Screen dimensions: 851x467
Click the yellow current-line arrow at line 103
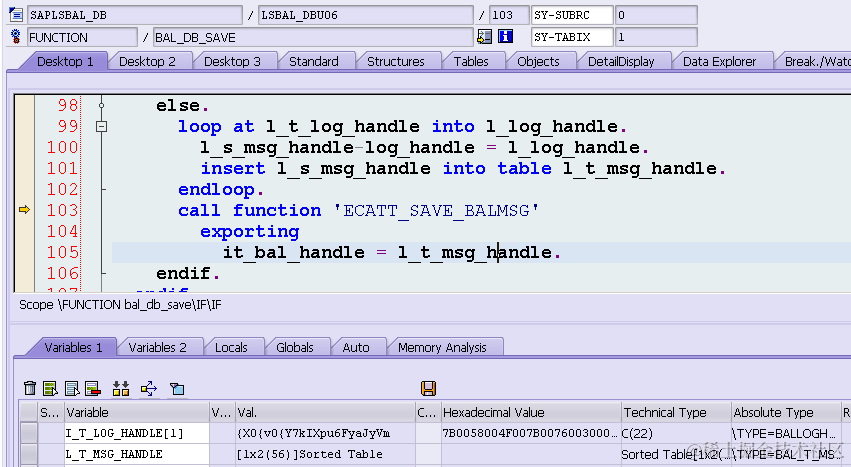pyautogui.click(x=24, y=210)
